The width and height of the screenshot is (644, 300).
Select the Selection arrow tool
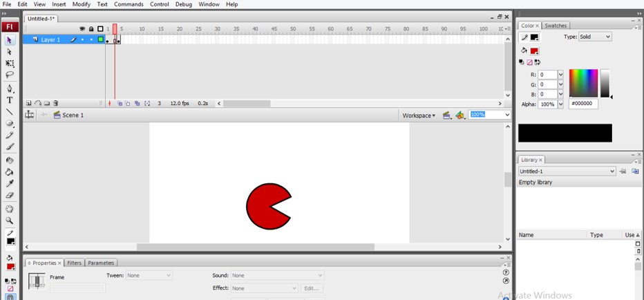coord(10,40)
